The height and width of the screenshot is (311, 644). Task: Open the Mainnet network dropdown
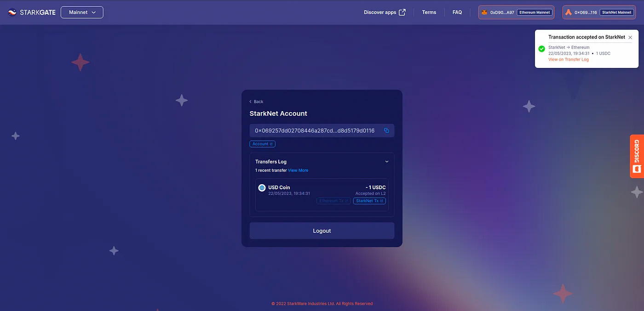(x=82, y=12)
